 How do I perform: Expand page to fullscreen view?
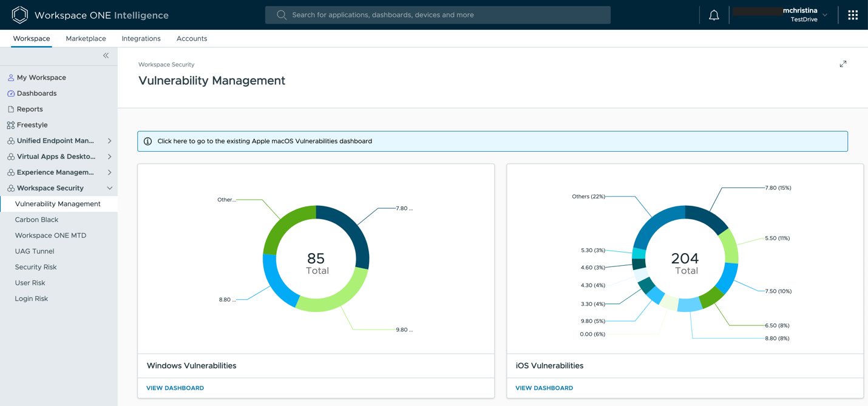(x=843, y=64)
